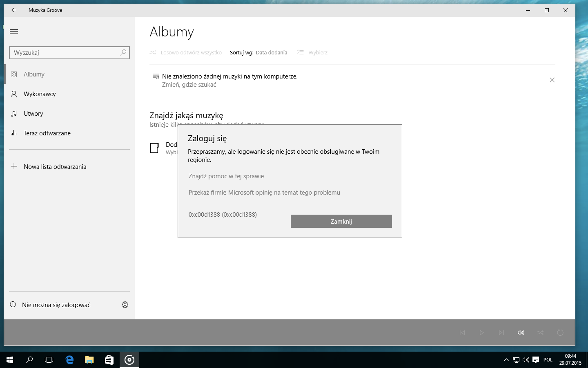Click the list icon beside Wybierz
Image resolution: width=588 pixels, height=368 pixels.
(301, 53)
